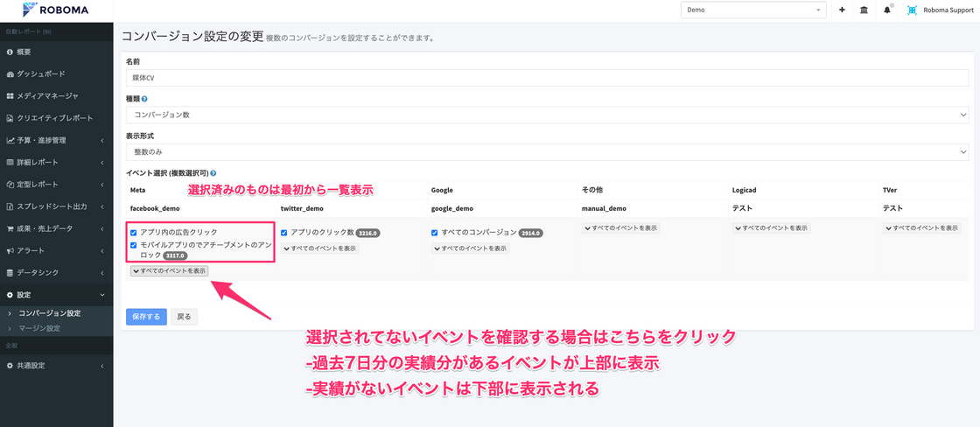Click the 戻る button
The width and height of the screenshot is (980, 427).
click(185, 317)
